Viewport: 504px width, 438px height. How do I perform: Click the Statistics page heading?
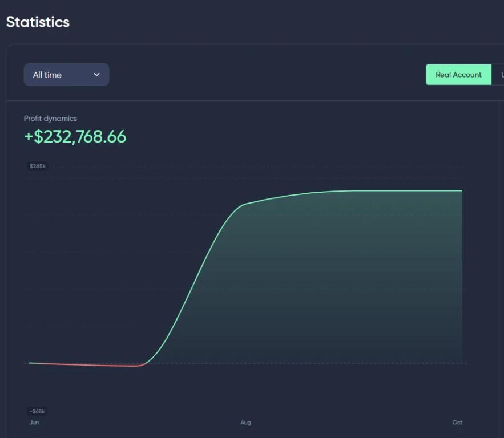(x=38, y=22)
